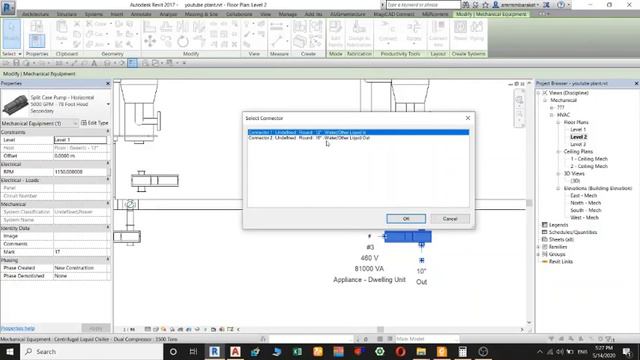
Task: Click Cancel in Select Connector dialog
Action: click(x=450, y=219)
